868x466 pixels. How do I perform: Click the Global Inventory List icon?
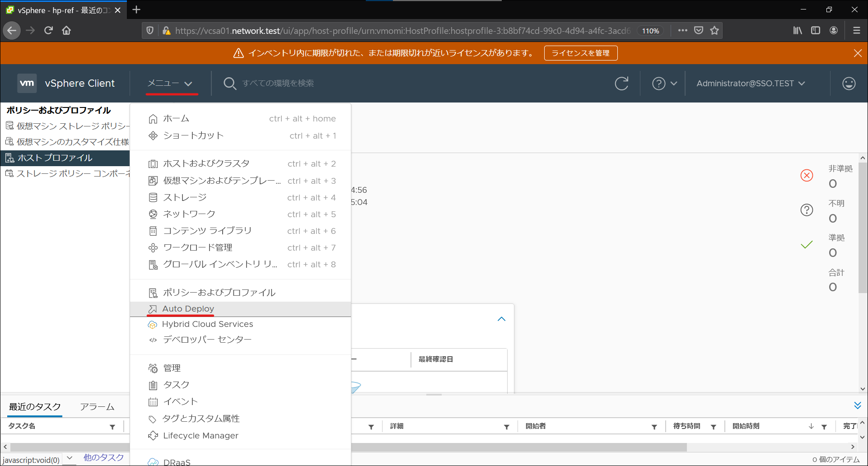(153, 265)
